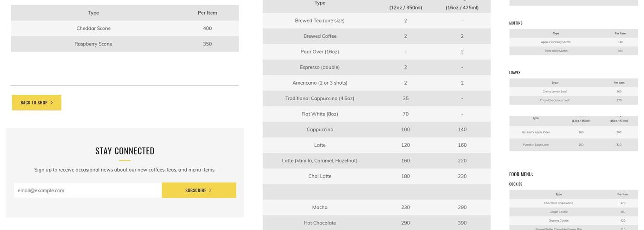
Task: Click the Mocha row label
Action: [x=320, y=207]
